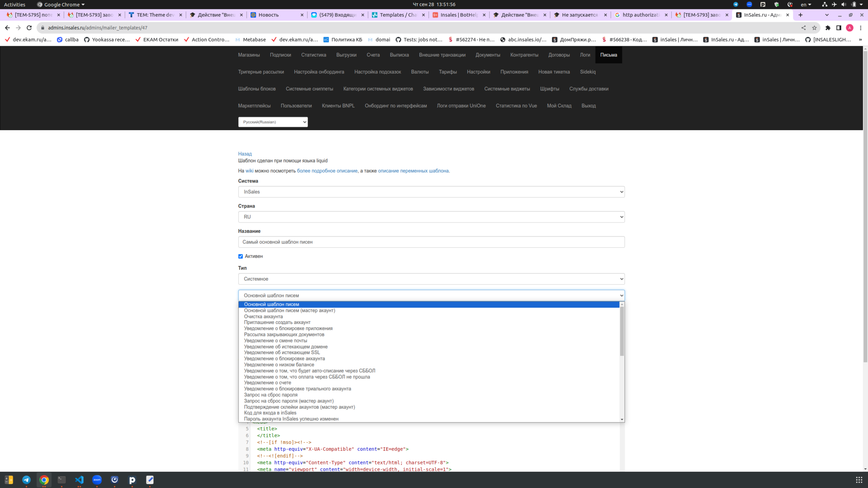
Task: Click the Telegram tray icon in top bar
Action: coord(736,4)
